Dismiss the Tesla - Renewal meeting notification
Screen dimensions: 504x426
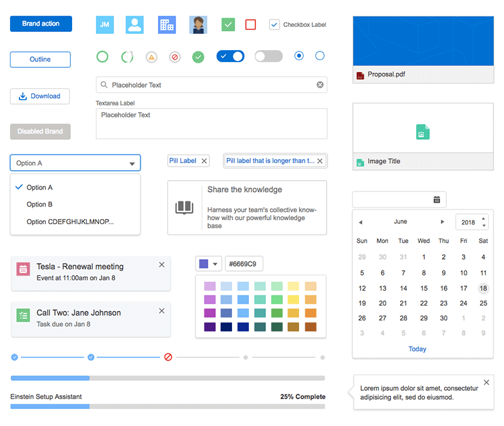coord(162,265)
